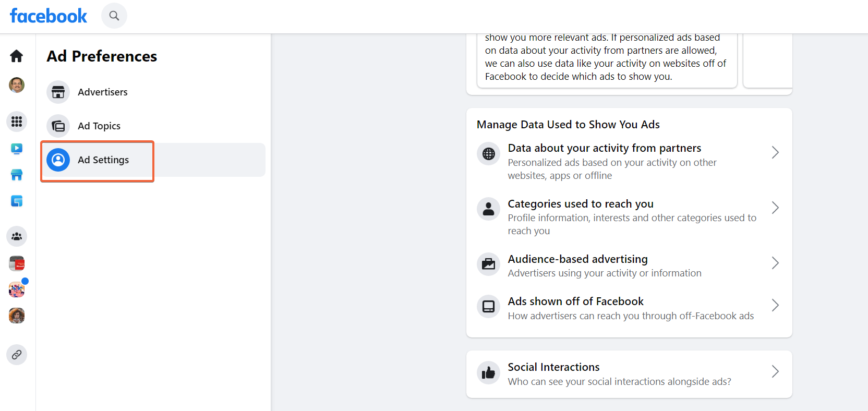This screenshot has height=411, width=868.
Task: Click 'Profile information, interests' description text
Action: 632,224
